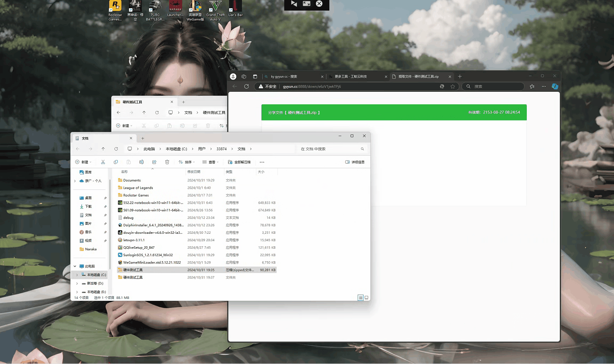The image size is (614, 364).
Task: Click the 全部解压缩 extract all button
Action: coord(239,162)
